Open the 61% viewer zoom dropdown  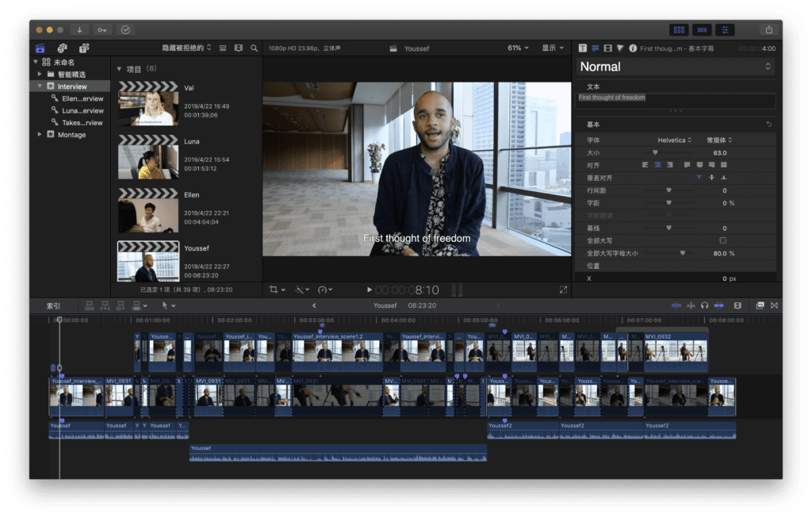click(518, 48)
